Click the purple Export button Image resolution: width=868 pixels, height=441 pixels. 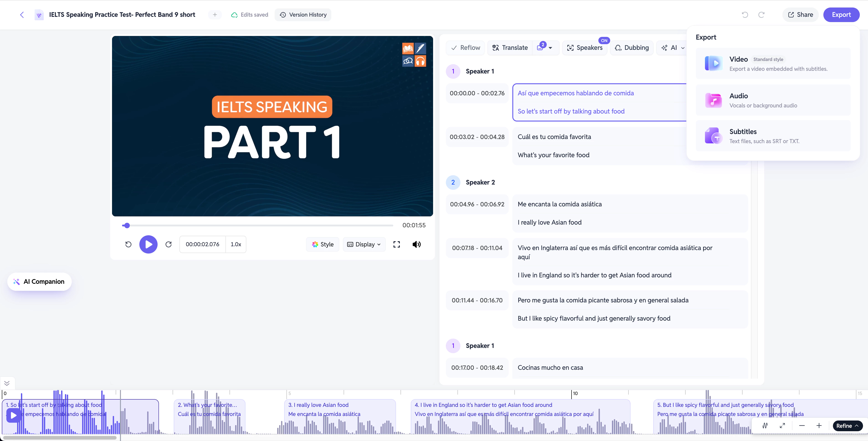(841, 15)
